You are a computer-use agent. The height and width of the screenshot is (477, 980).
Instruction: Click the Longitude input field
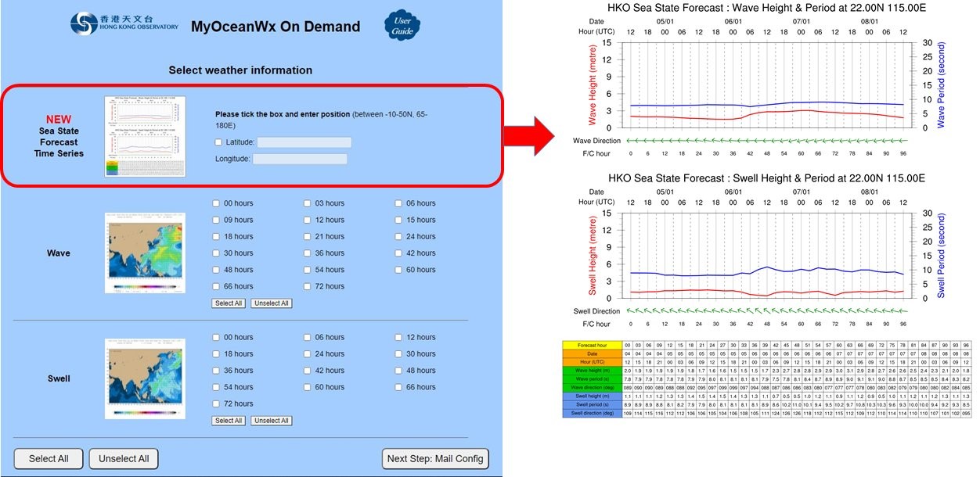pos(300,159)
